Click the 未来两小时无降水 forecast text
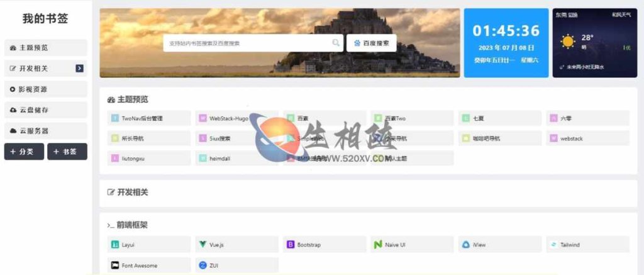This screenshot has width=644, height=275. pyautogui.click(x=585, y=67)
